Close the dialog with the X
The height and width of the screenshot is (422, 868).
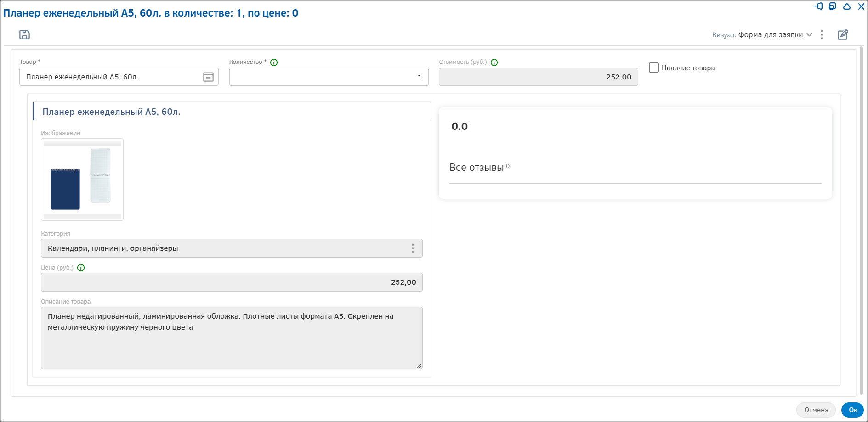click(x=862, y=6)
